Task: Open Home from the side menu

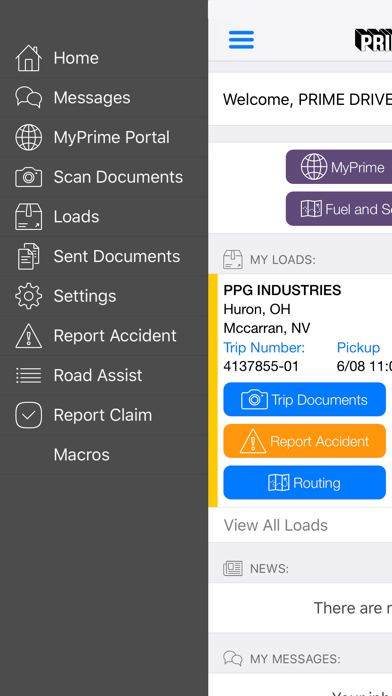Action: tap(104, 58)
